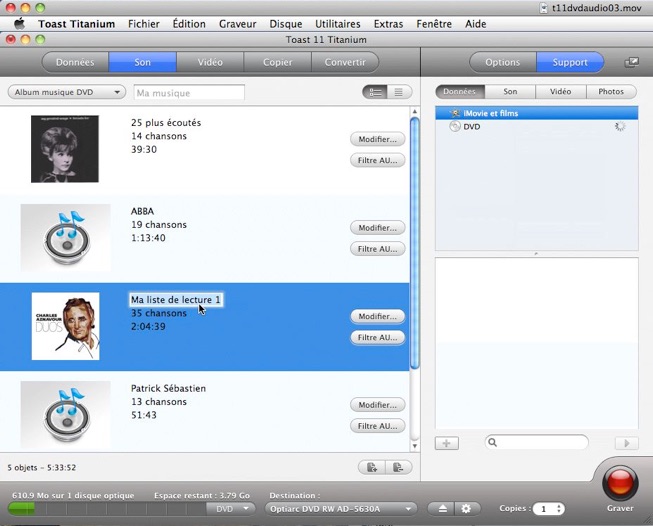Click the green disc space usage bar
Screen dimensions: 653x526
[21, 509]
